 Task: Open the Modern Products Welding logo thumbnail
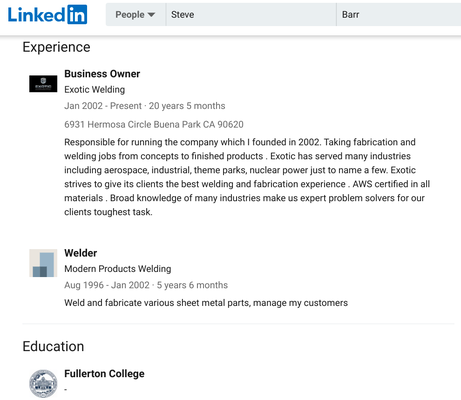(43, 263)
